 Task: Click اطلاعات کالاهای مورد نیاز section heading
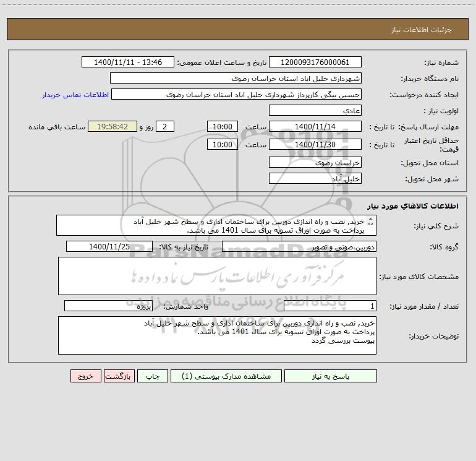413,206
